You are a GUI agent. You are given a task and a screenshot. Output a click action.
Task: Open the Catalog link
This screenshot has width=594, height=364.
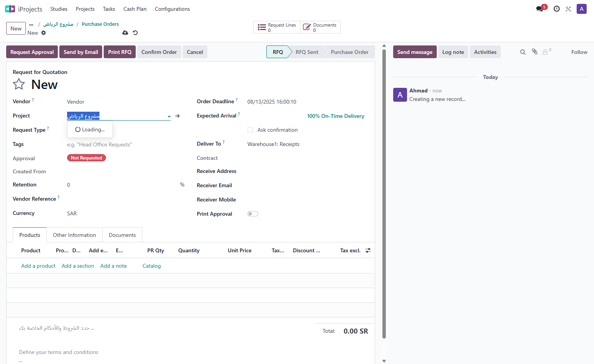(151, 266)
